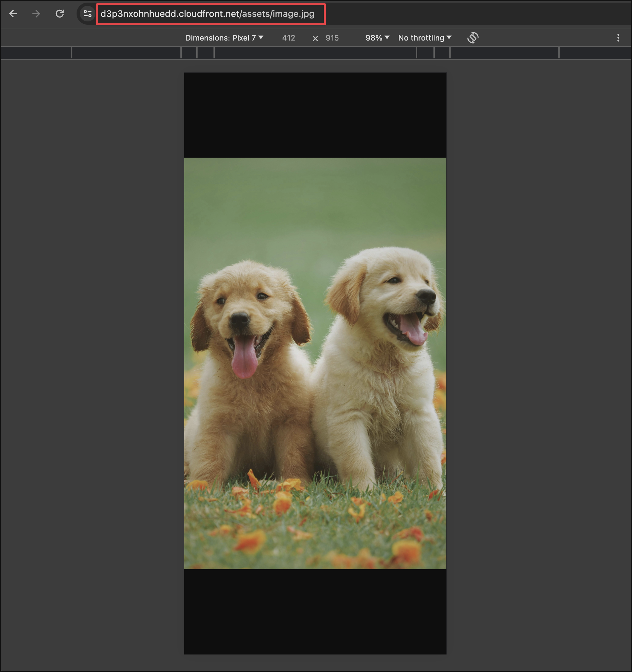This screenshot has width=632, height=672.
Task: Expand the 98% zoom dropdown
Action: pos(377,38)
